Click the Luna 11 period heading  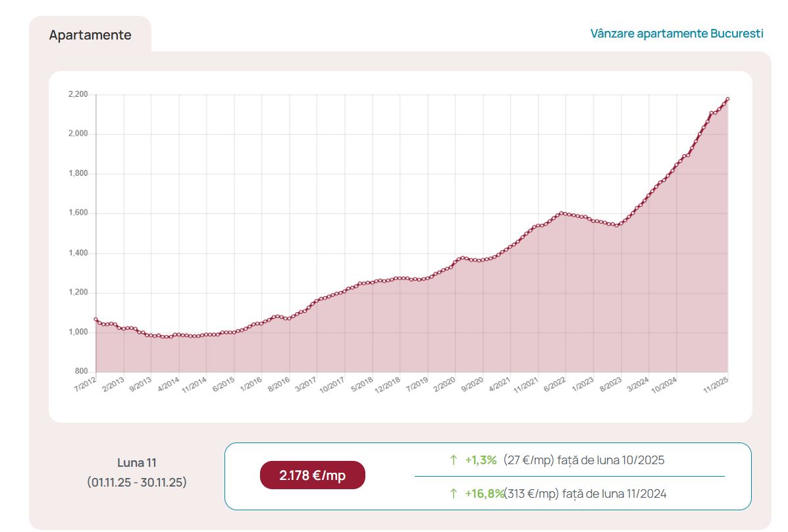tap(137, 463)
